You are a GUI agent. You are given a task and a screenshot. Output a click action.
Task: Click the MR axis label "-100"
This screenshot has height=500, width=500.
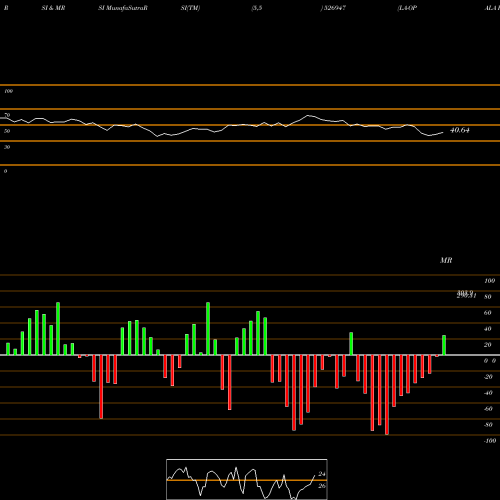(x=490, y=441)
